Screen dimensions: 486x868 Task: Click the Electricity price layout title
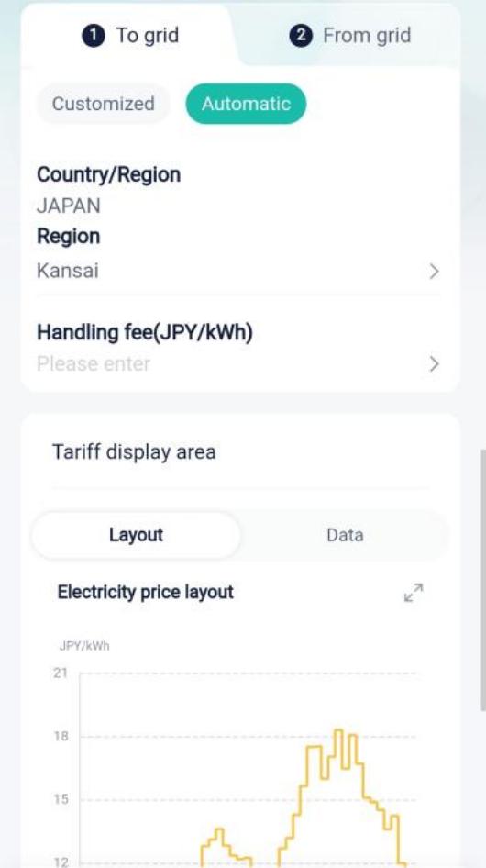coord(146,593)
